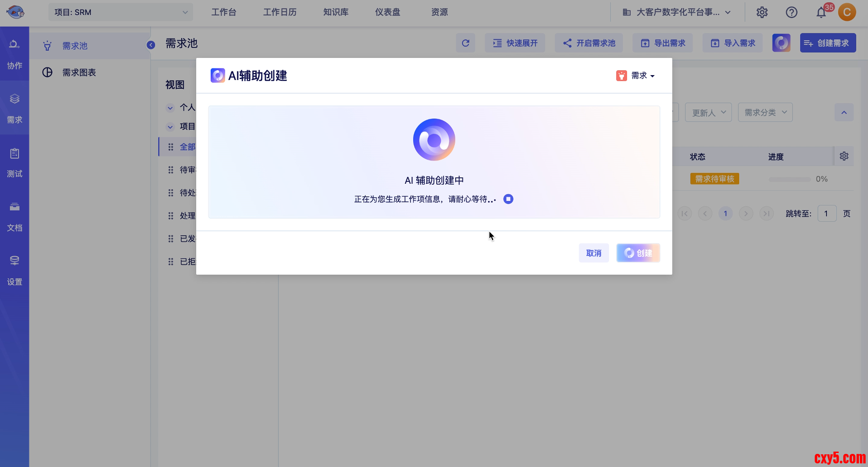The height and width of the screenshot is (467, 868).
Task: Open 需求 in the left sidebar
Action: pyautogui.click(x=14, y=108)
